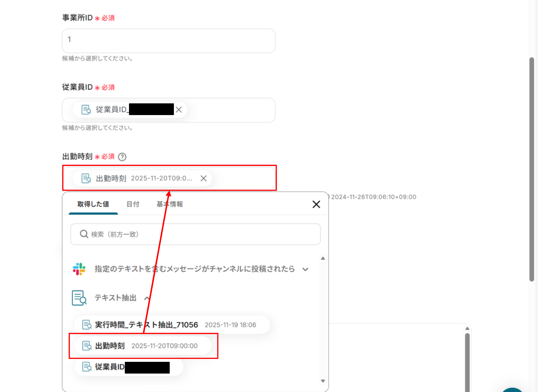Select the 取得した値 tab

(93, 204)
